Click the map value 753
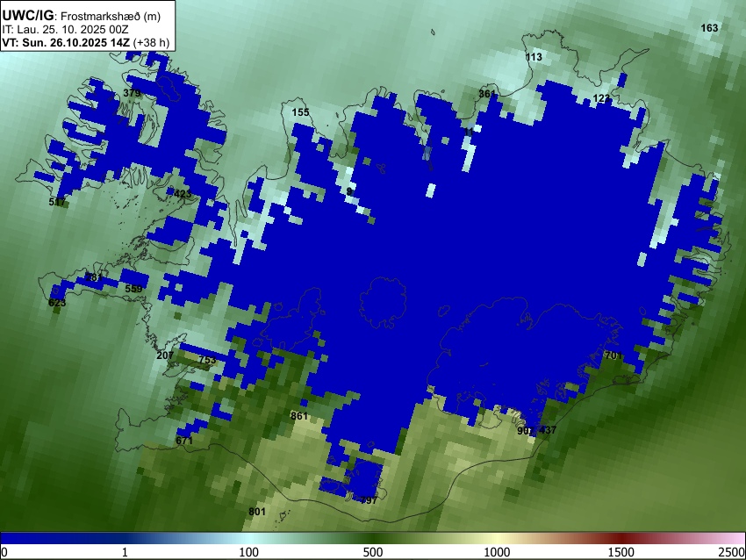Image resolution: width=746 pixels, height=560 pixels. coord(207,360)
